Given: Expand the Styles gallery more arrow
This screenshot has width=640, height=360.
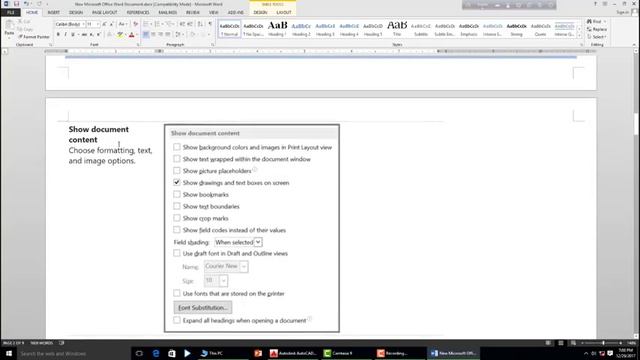Looking at the screenshot, I should click(x=579, y=36).
